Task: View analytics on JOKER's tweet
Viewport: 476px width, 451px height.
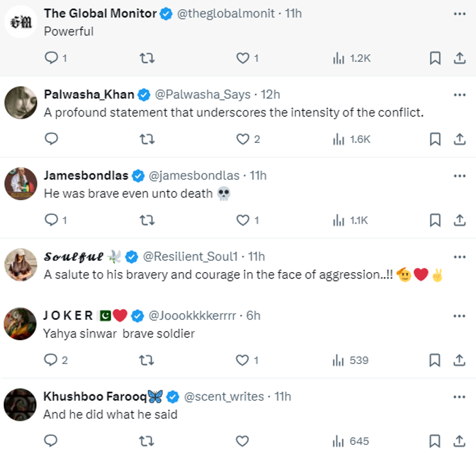Action: (351, 360)
